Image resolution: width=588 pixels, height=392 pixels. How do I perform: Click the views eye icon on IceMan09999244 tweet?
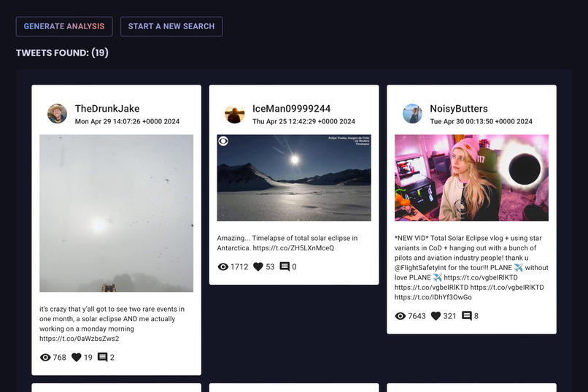click(x=223, y=266)
